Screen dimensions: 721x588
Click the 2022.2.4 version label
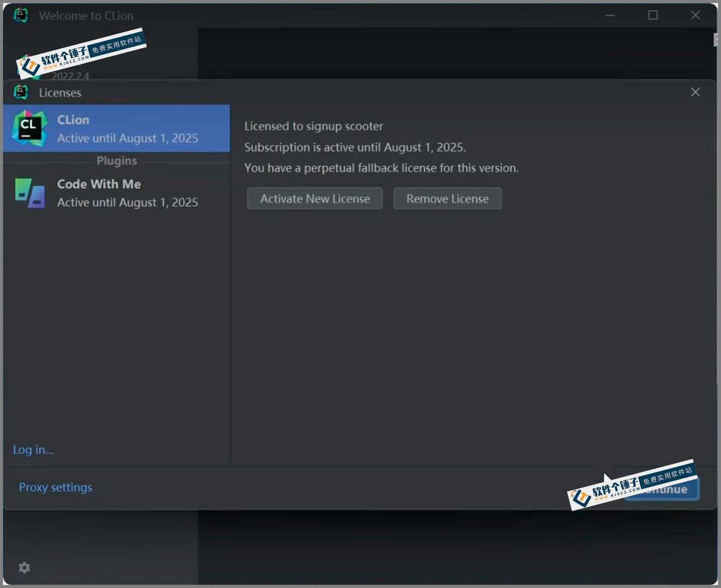coord(70,76)
